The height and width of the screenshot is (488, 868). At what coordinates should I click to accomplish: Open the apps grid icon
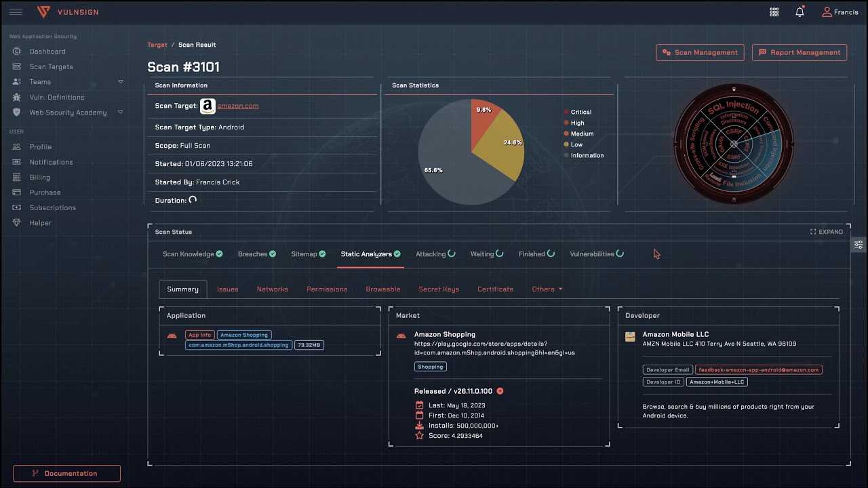pos(774,12)
